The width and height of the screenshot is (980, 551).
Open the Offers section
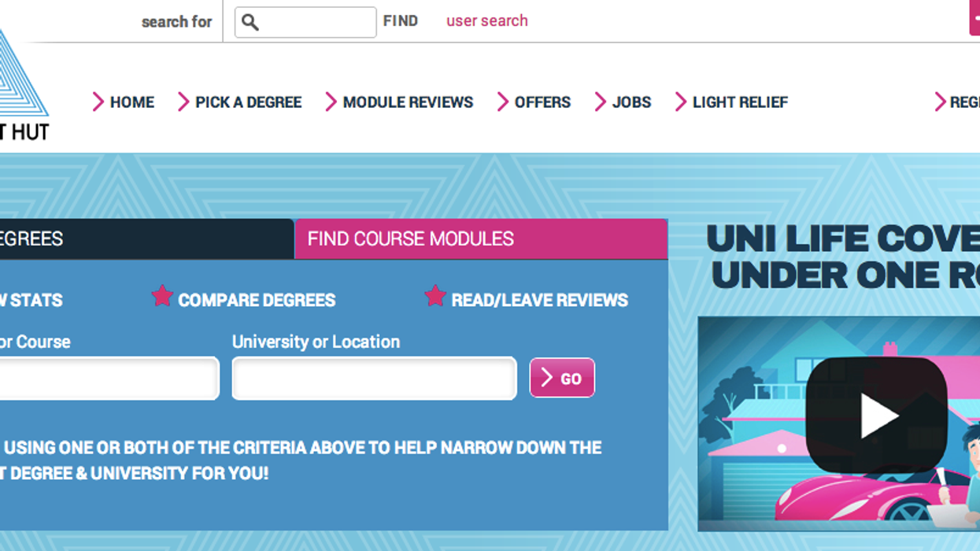coord(542,102)
